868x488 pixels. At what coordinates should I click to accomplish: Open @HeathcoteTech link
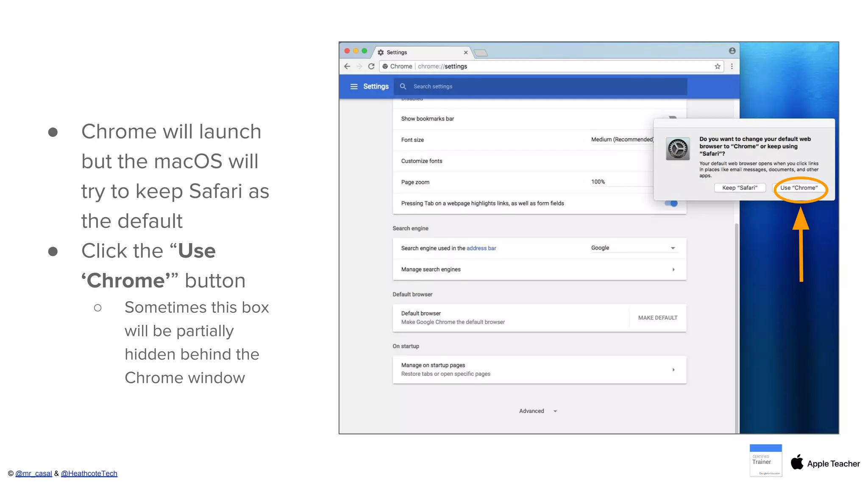click(x=89, y=474)
